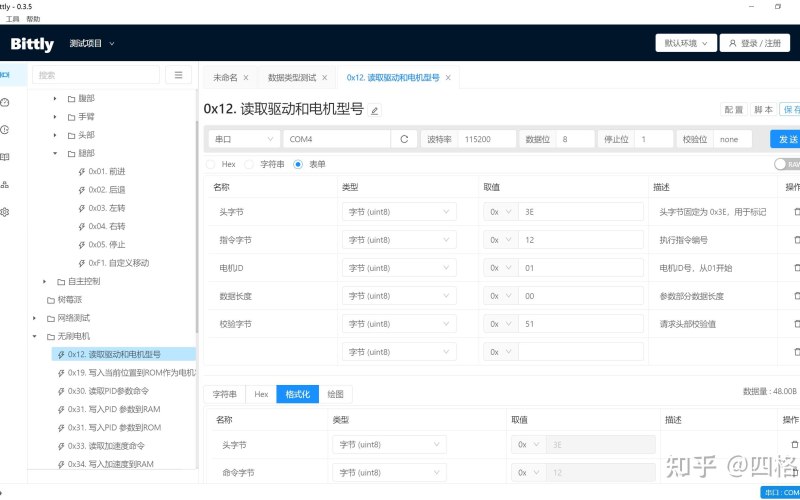Viewport: 800px width, 500px height.
Task: Open type dropdown for 指令字节 row
Action: click(x=399, y=240)
